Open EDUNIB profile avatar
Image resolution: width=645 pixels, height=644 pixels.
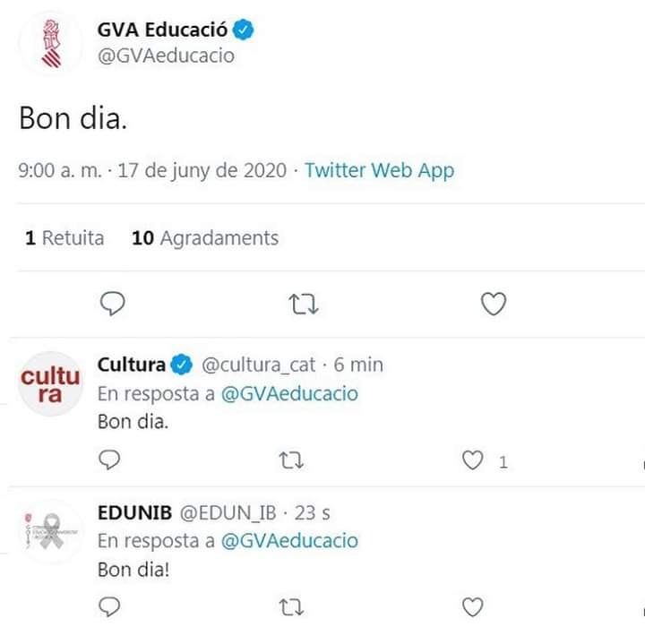(51, 531)
